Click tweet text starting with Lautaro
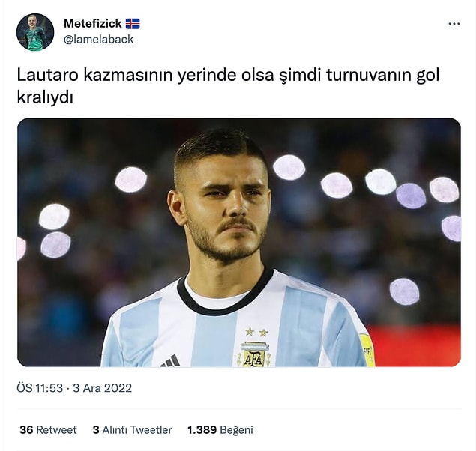This screenshot has height=451, width=476. click(228, 86)
